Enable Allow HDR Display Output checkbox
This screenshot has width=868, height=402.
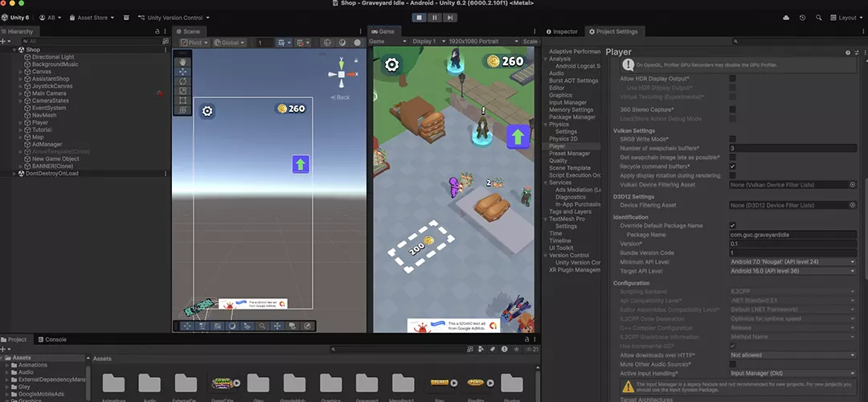[732, 79]
